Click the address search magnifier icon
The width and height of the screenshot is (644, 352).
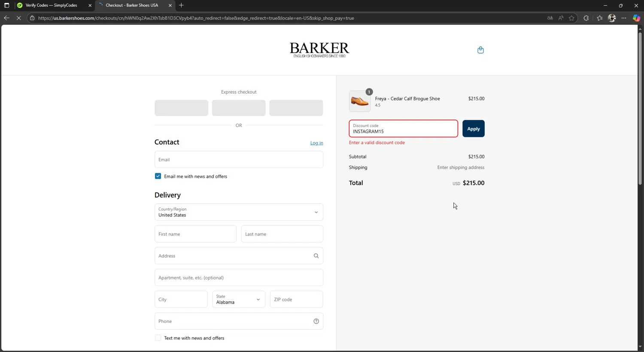[x=316, y=256]
